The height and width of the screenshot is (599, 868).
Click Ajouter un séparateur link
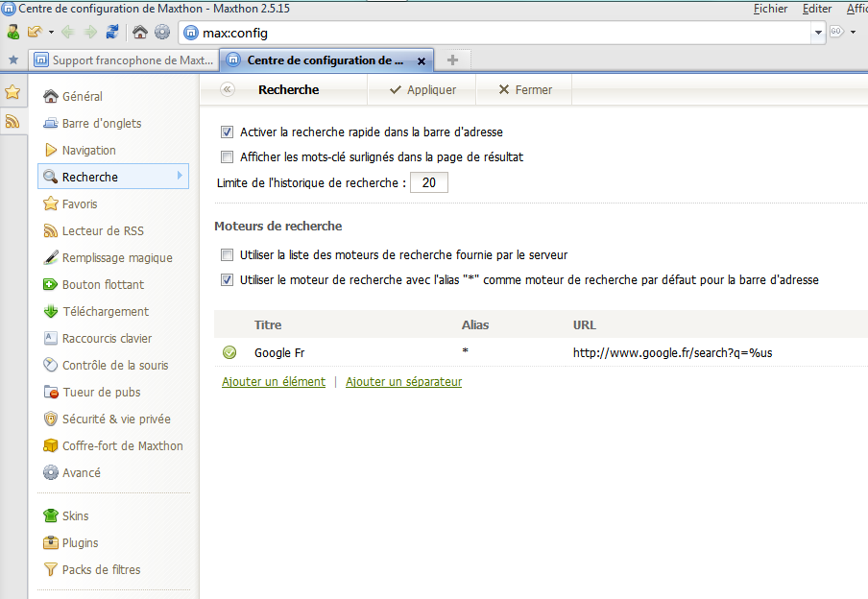pos(403,381)
